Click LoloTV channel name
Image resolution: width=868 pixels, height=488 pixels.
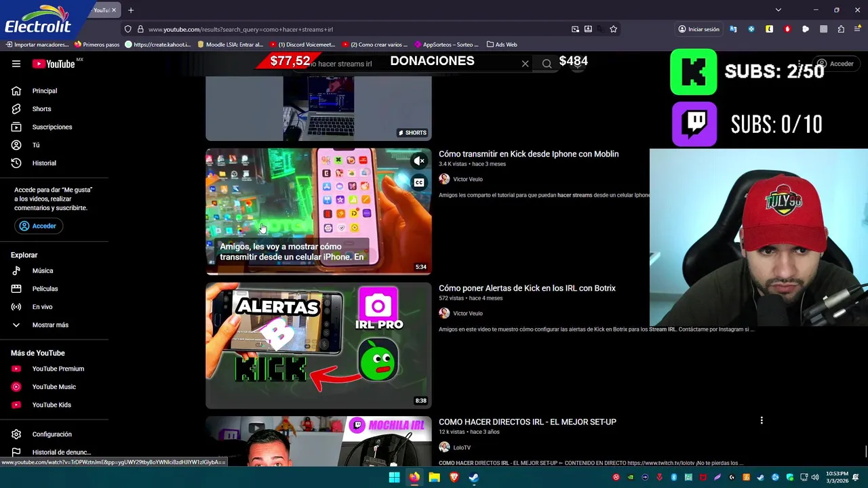tap(462, 447)
